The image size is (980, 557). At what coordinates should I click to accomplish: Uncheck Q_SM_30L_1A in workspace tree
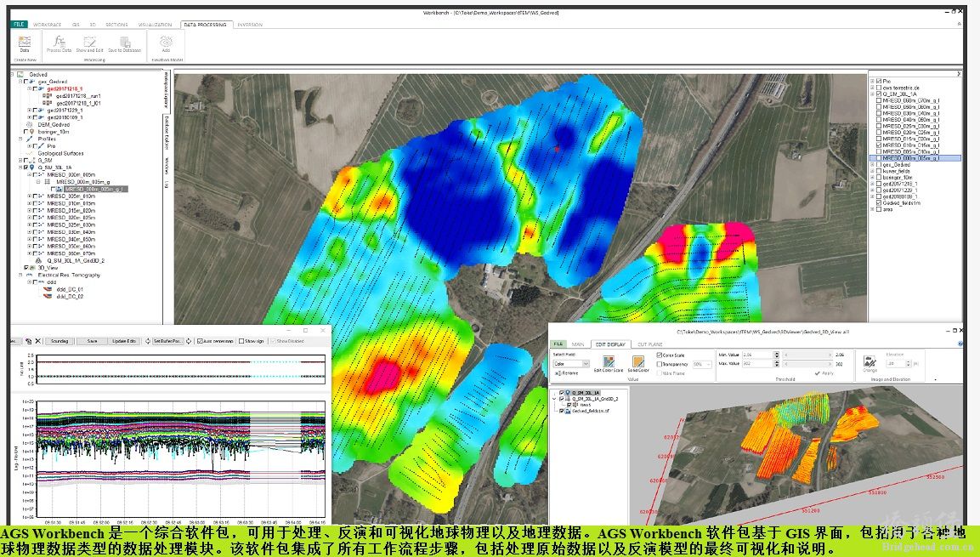[26, 168]
